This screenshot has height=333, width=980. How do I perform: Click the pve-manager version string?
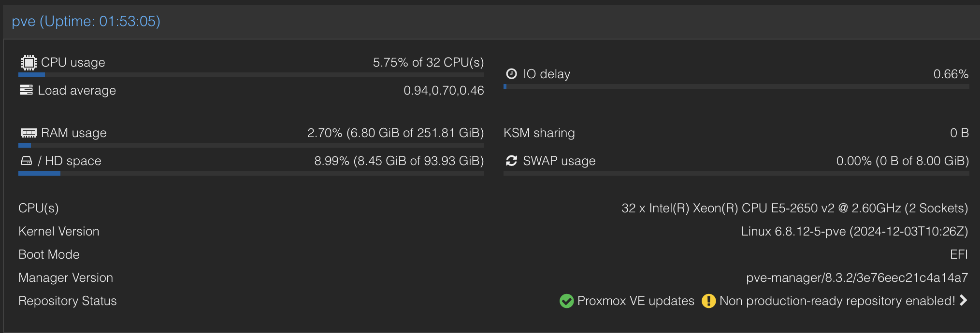coord(857,277)
